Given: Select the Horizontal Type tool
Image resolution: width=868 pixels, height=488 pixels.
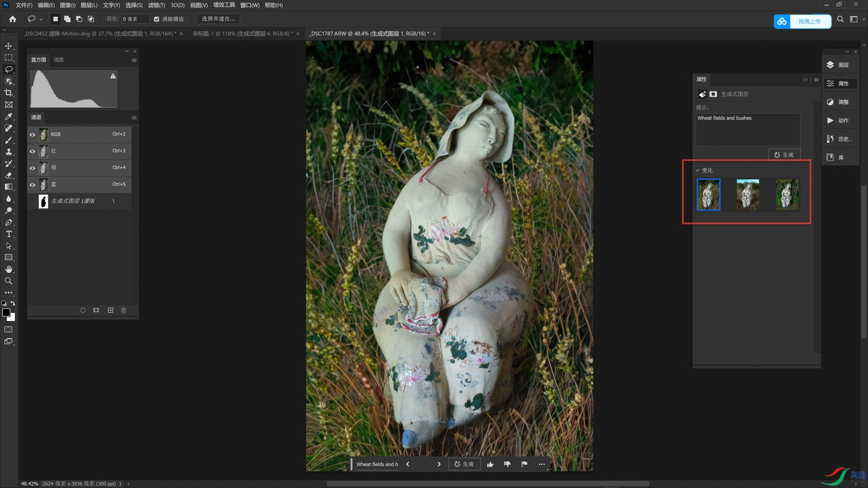Looking at the screenshot, I should [9, 234].
